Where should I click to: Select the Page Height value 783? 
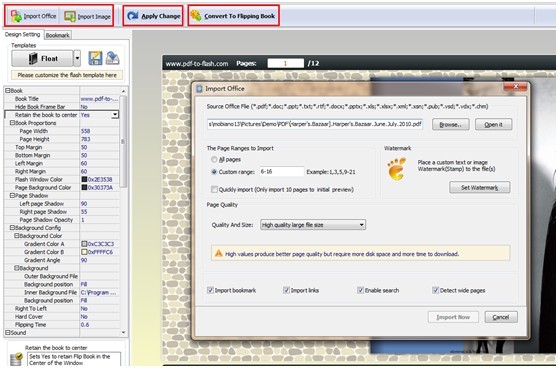pyautogui.click(x=85, y=139)
